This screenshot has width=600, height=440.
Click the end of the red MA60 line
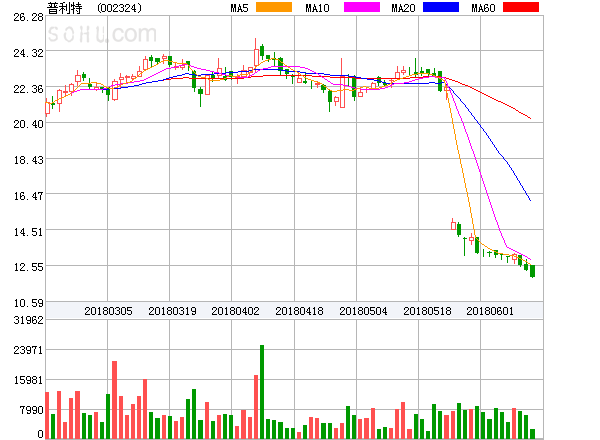tap(530, 118)
